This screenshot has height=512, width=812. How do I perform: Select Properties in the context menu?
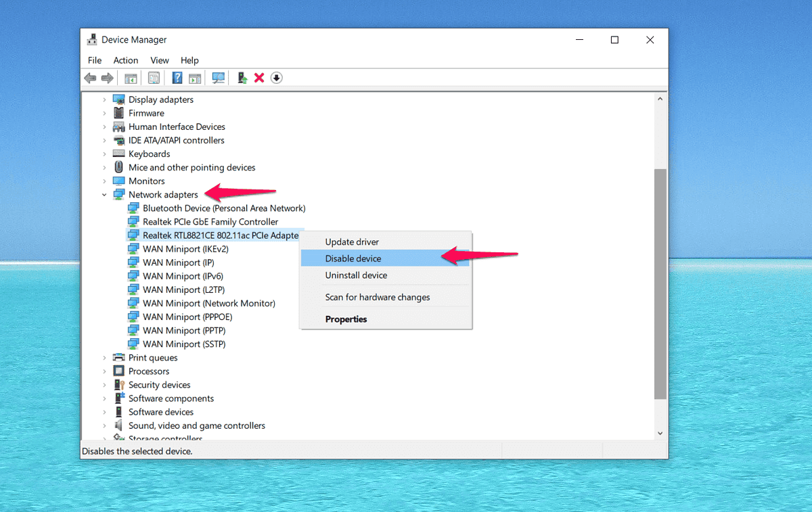(346, 319)
